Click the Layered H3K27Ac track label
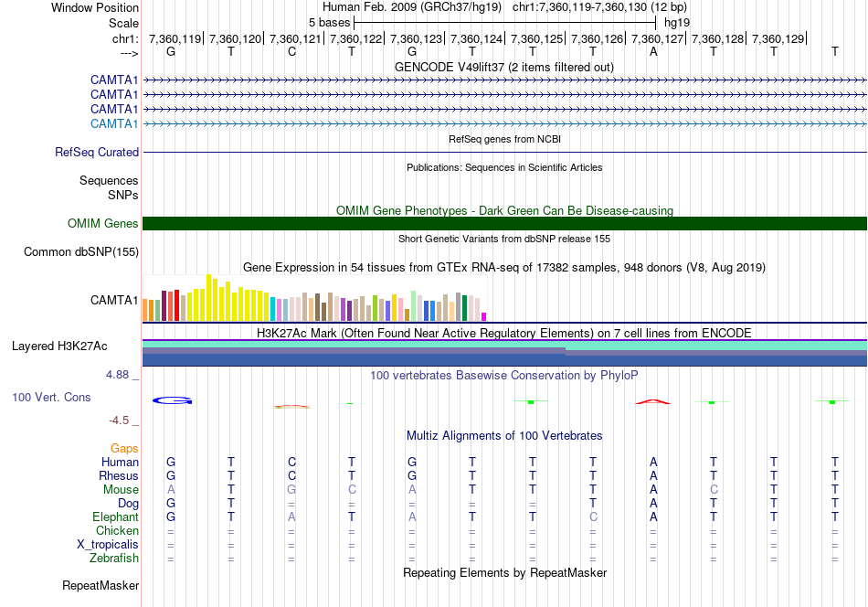This screenshot has height=607, width=868. pos(59,346)
